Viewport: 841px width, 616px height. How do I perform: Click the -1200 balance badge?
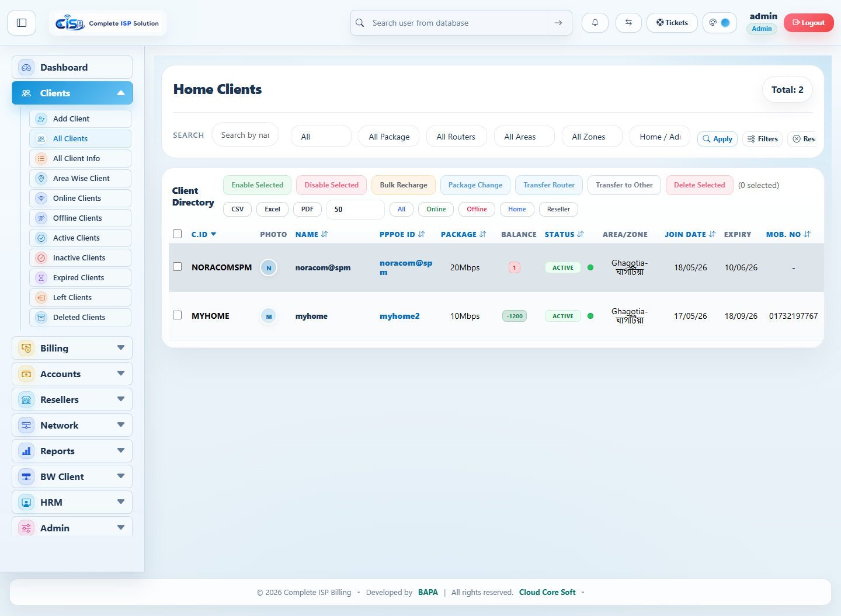(x=515, y=316)
